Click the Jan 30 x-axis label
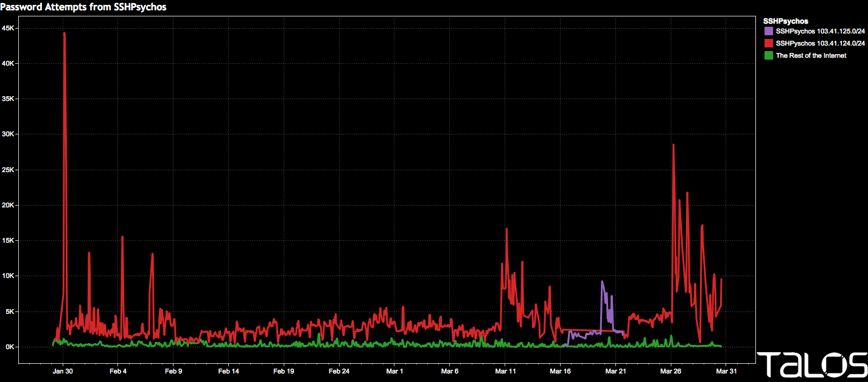The image size is (868, 382). click(x=63, y=370)
